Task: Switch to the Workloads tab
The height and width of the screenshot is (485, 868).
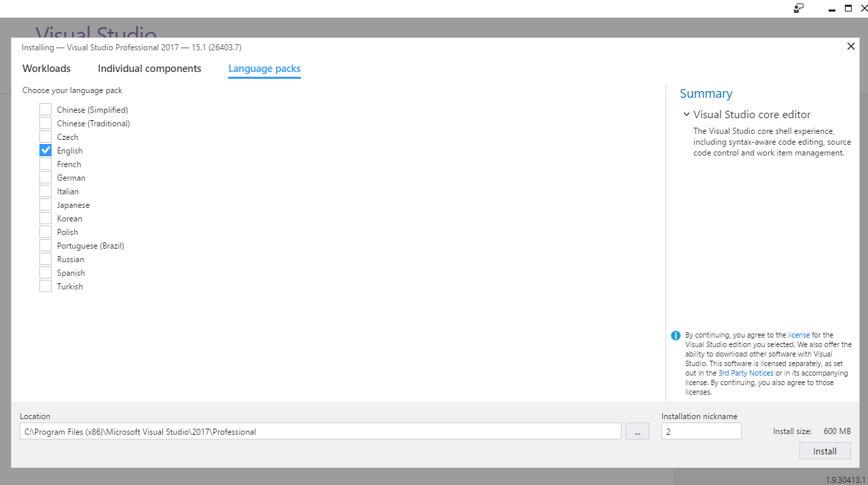Action: pyautogui.click(x=46, y=68)
